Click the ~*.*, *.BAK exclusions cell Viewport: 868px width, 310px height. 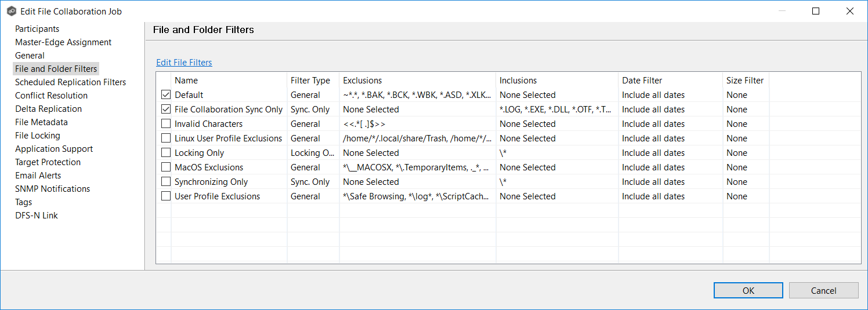click(x=417, y=94)
